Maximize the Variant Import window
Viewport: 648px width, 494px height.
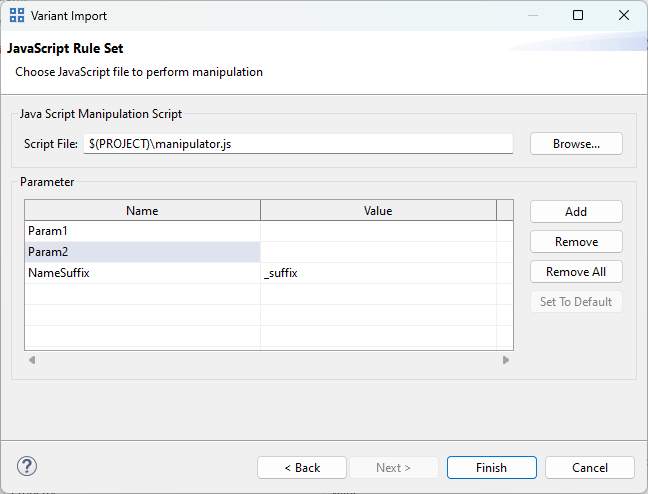point(578,16)
